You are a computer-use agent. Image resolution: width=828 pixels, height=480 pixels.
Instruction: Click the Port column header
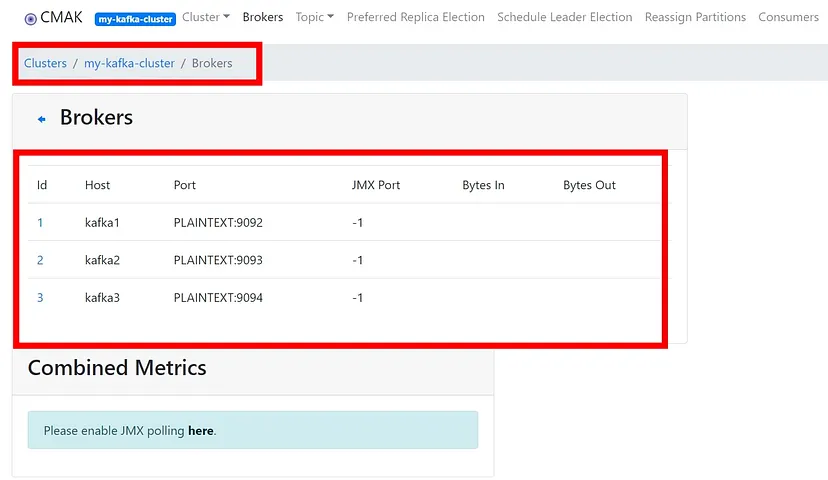[x=185, y=185]
